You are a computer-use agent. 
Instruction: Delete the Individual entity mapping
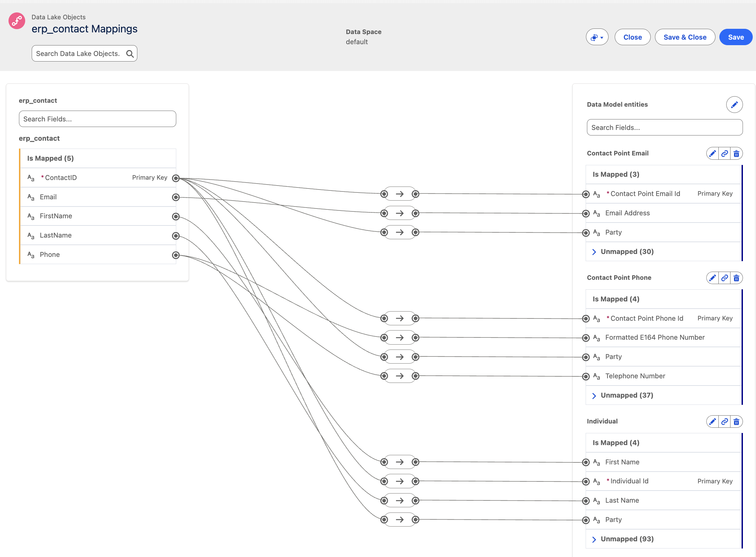point(736,422)
